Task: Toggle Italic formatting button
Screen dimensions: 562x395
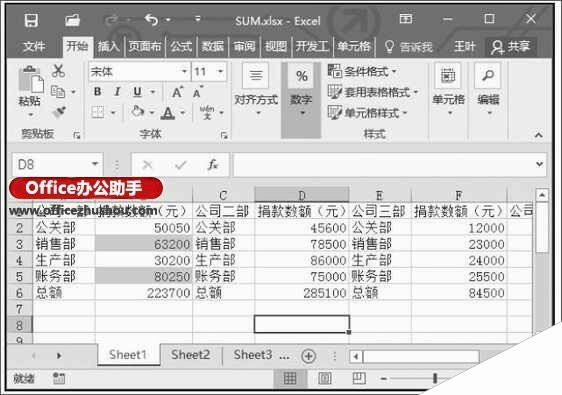Action: 117,92
